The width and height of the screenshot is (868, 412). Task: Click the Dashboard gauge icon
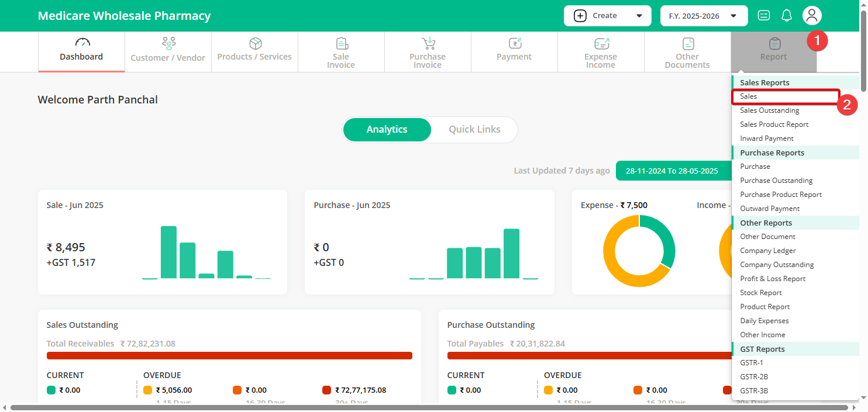[x=82, y=43]
